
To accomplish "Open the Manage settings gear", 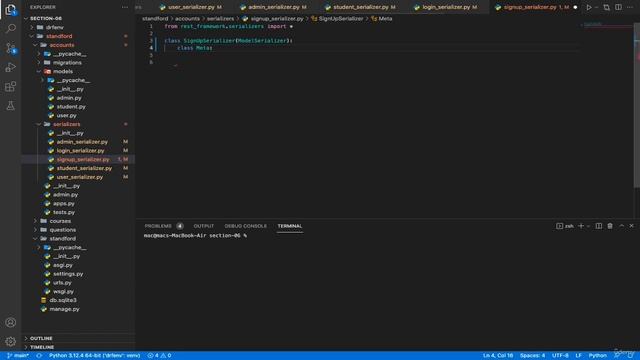I will pyautogui.click(x=11, y=341).
